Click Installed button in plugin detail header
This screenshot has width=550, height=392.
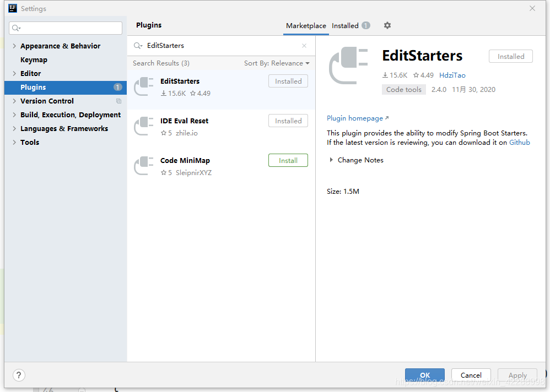tap(511, 56)
